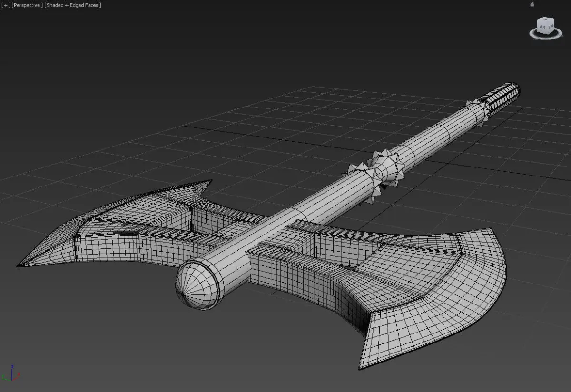Click the ViewCube home icon

[532, 4]
